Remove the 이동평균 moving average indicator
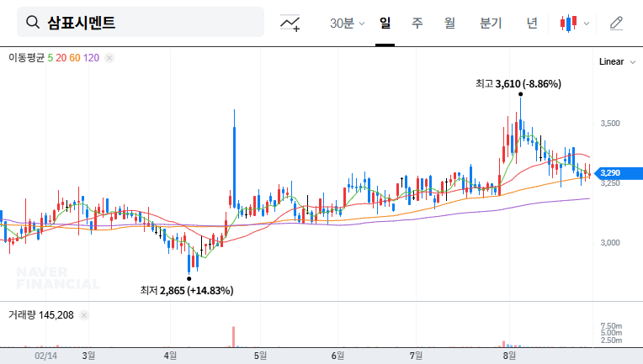Viewport: 643px width, 364px height. (109, 58)
